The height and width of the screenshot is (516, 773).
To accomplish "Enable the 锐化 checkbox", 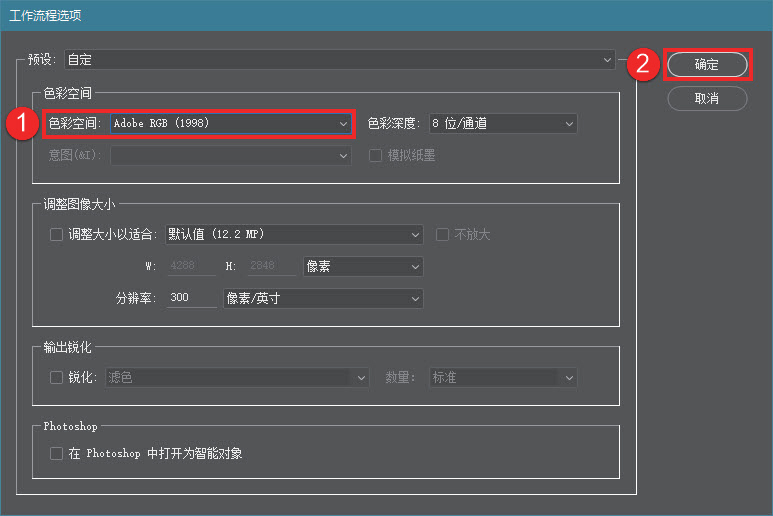I will [56, 378].
